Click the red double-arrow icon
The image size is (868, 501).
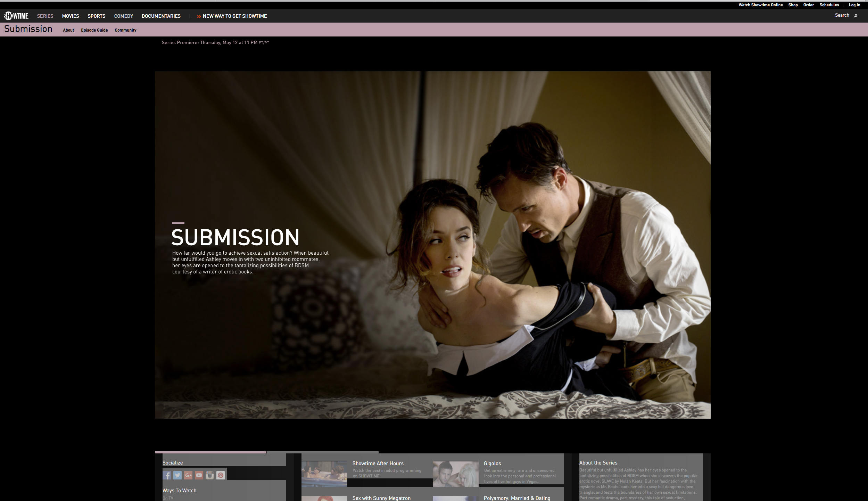[199, 16]
